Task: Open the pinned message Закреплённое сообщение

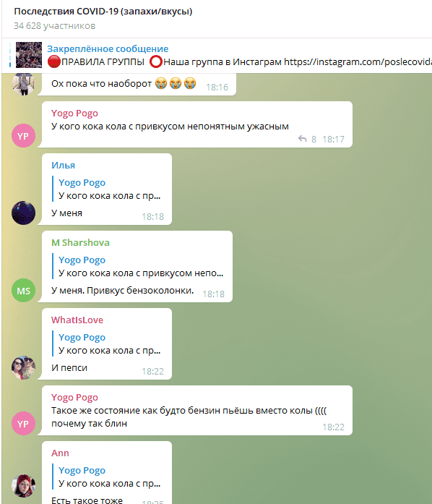Action: 108,49
